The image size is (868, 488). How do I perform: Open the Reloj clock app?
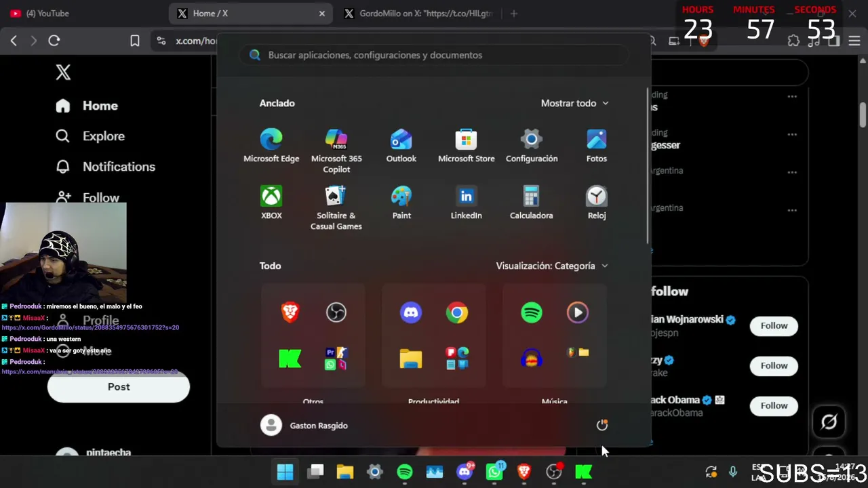point(597,203)
